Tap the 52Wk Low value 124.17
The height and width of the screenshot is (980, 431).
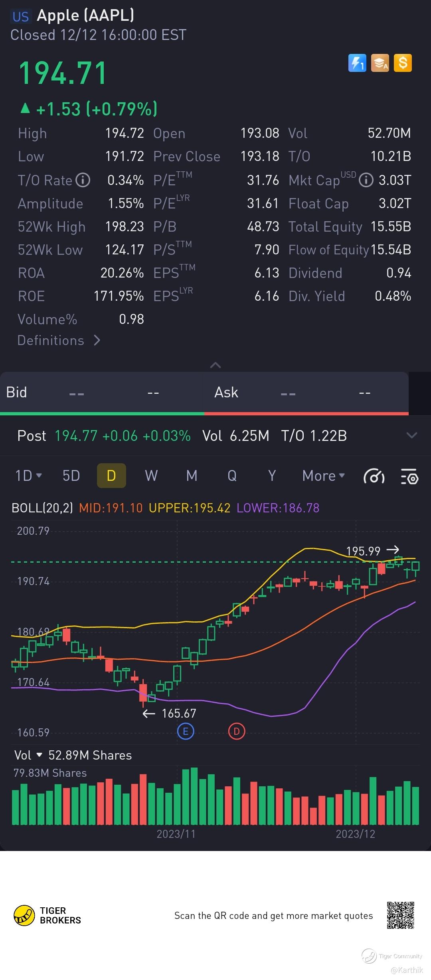[125, 250]
